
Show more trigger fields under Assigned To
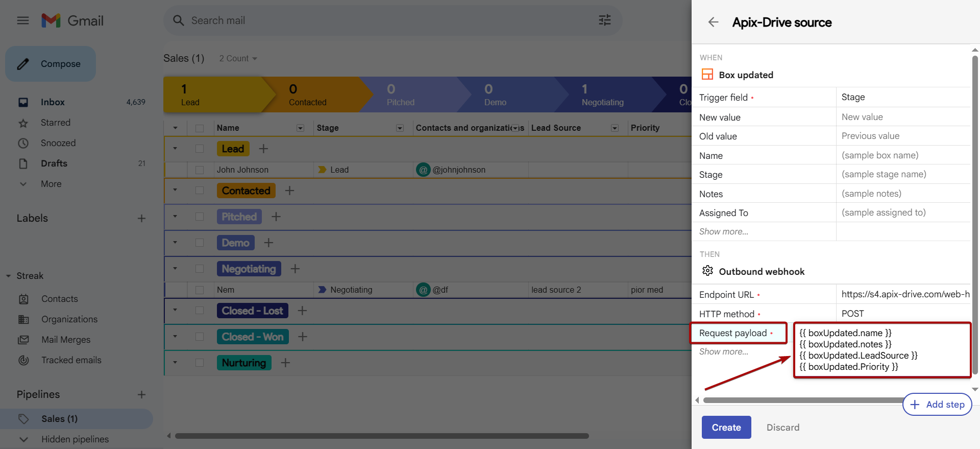point(723,231)
